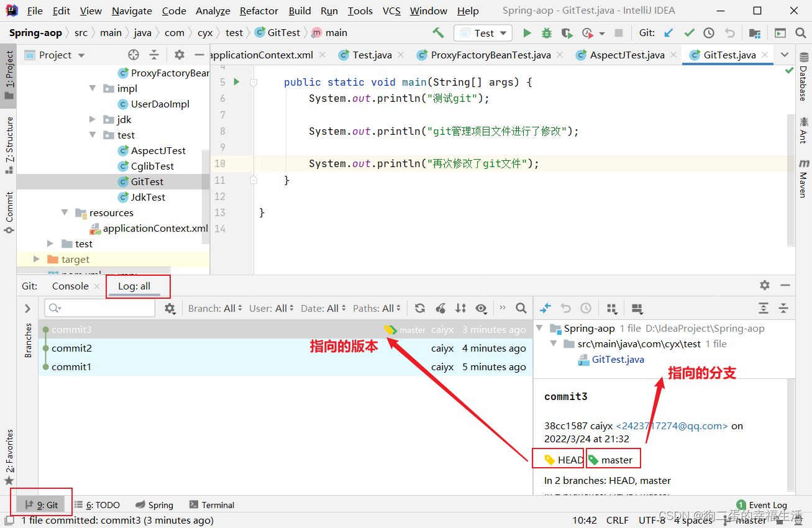Open Git log view options eye icon
812x528 pixels.
[x=481, y=308]
